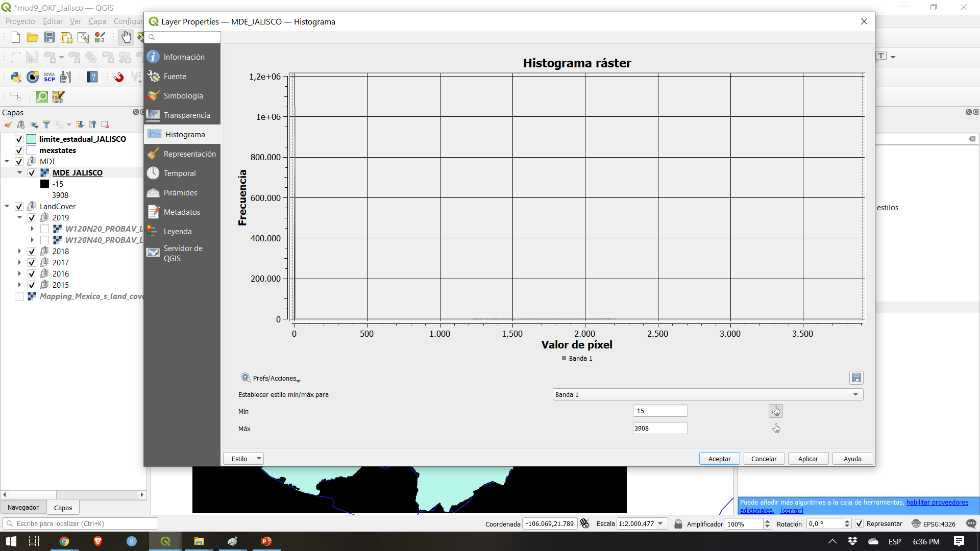This screenshot has width=980, height=551.
Task: Toggle snapping with the red magnet icon
Action: [x=118, y=77]
